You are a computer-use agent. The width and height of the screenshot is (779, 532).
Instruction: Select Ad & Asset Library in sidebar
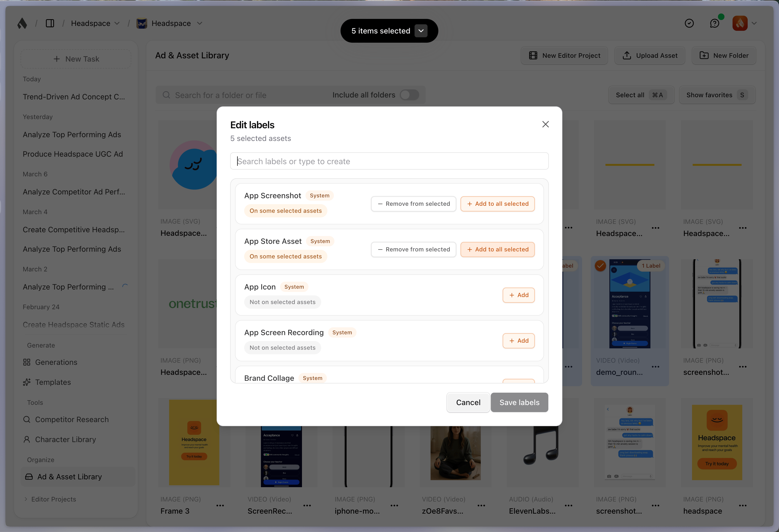point(78,477)
